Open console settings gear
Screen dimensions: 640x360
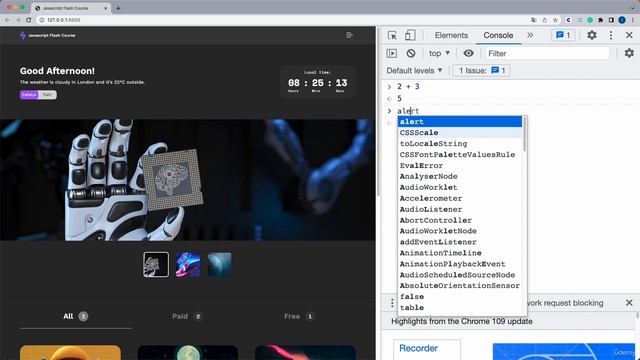pyautogui.click(x=629, y=53)
